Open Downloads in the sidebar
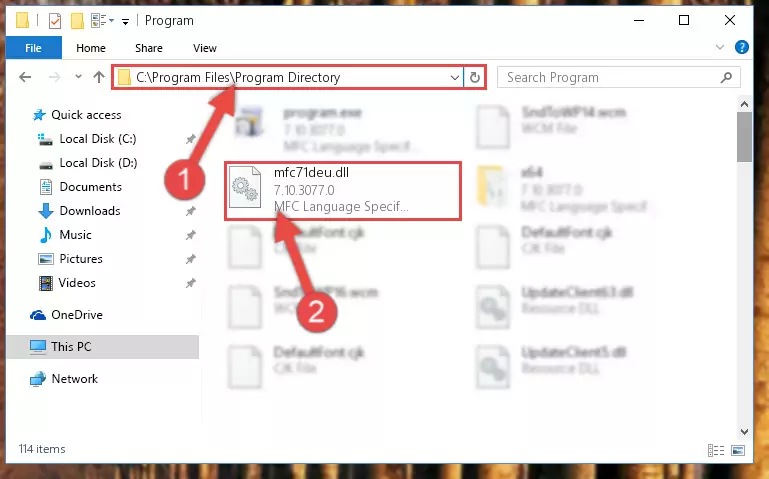769x479 pixels. click(90, 211)
